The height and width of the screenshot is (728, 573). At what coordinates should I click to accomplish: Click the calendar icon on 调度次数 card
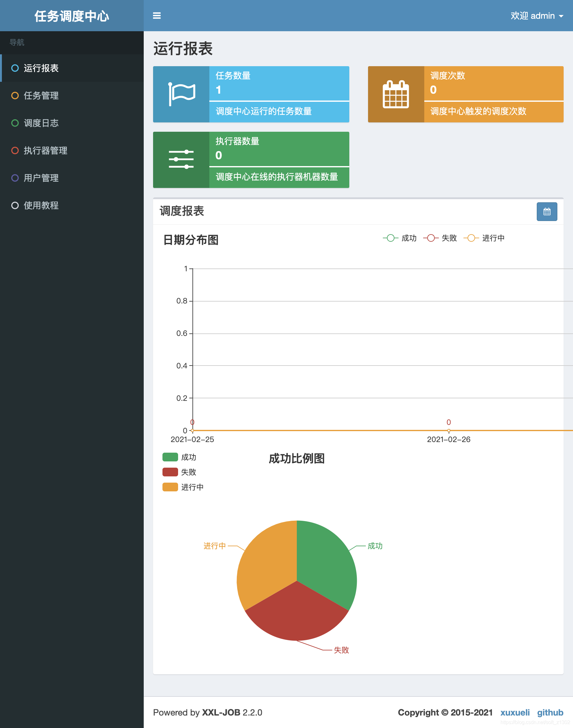396,94
